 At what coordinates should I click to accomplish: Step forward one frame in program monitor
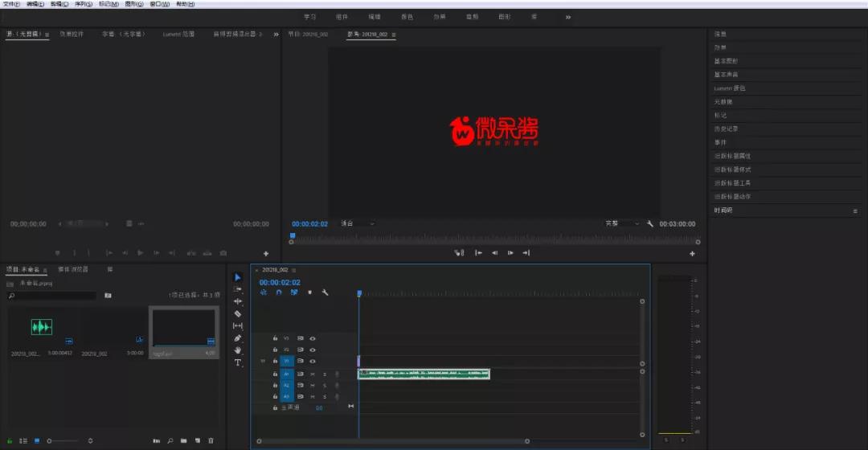point(510,253)
